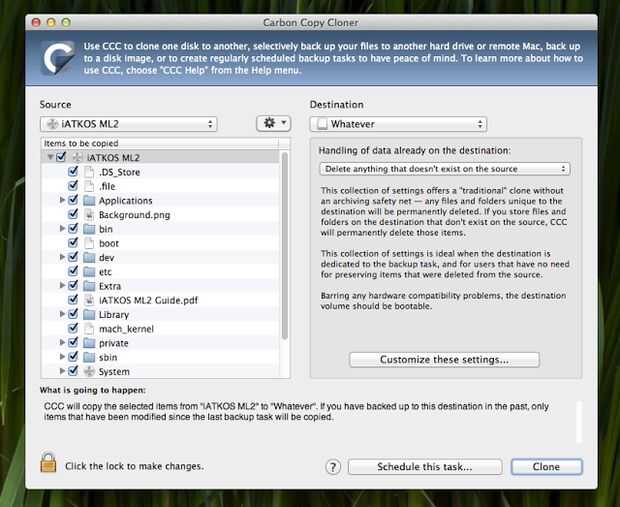Uncheck the iATKOS ML2 root checkbox
620x507 pixels.
coord(61,157)
